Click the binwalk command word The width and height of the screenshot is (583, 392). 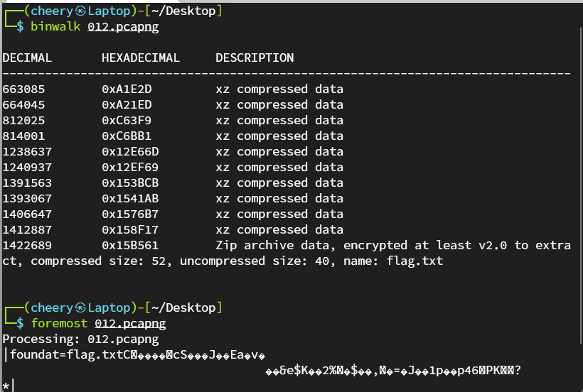coord(55,27)
